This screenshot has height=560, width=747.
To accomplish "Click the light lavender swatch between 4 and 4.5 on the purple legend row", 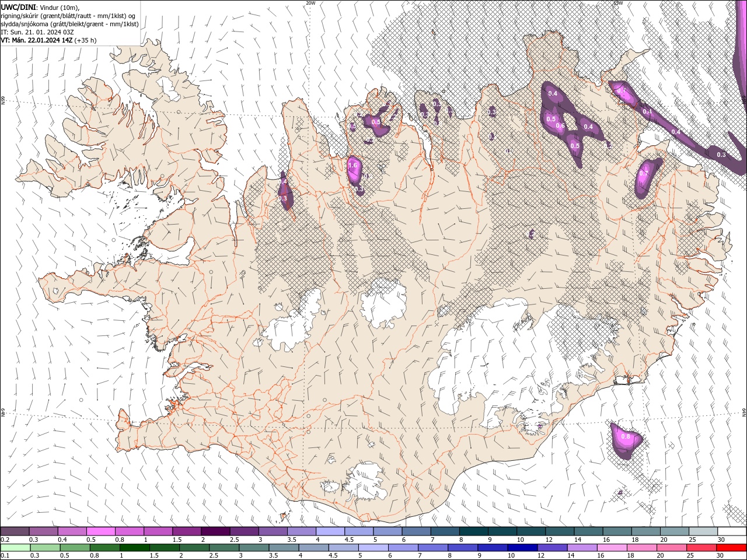I will (330, 531).
